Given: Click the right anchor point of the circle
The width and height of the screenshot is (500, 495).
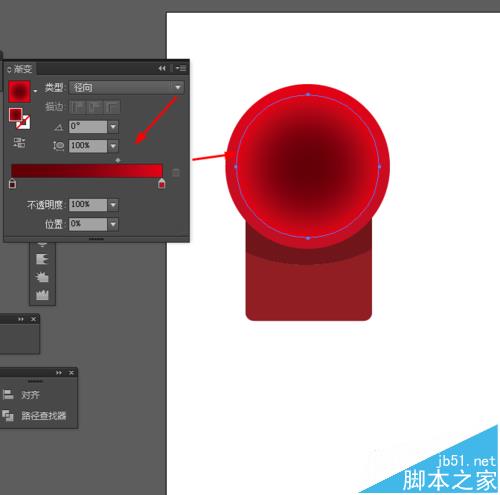Looking at the screenshot, I should point(379,166).
